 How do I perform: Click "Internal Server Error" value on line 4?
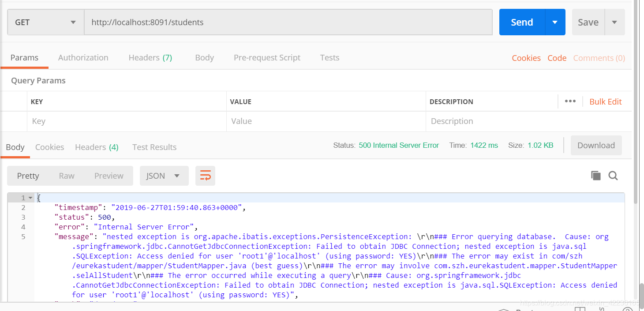[144, 227]
